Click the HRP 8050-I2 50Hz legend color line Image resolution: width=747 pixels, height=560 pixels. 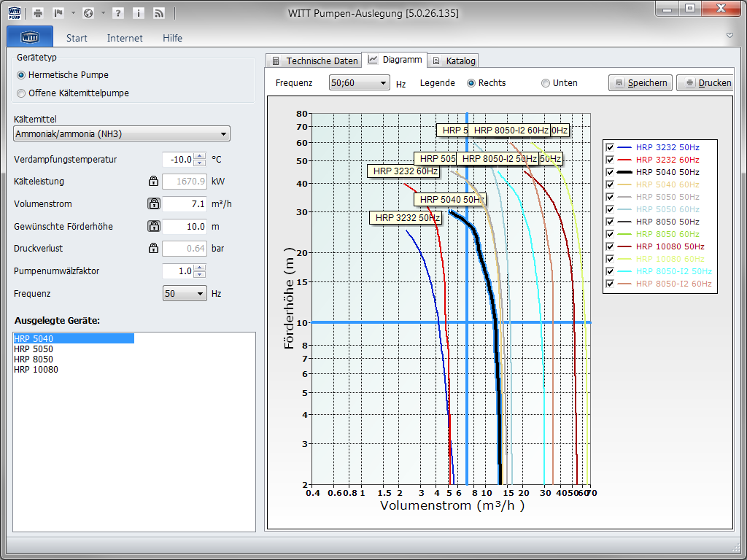[624, 271]
